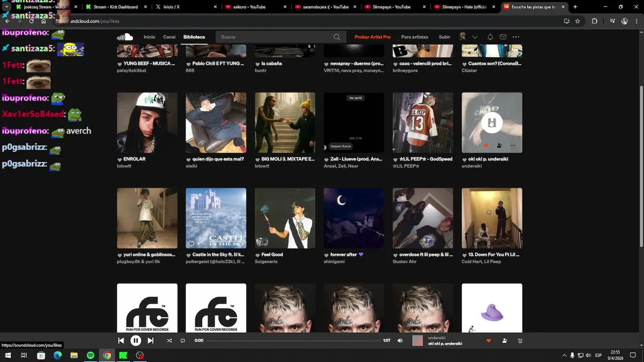This screenshot has height=362, width=644.
Task: Open the Para artistas link
Action: click(x=415, y=37)
